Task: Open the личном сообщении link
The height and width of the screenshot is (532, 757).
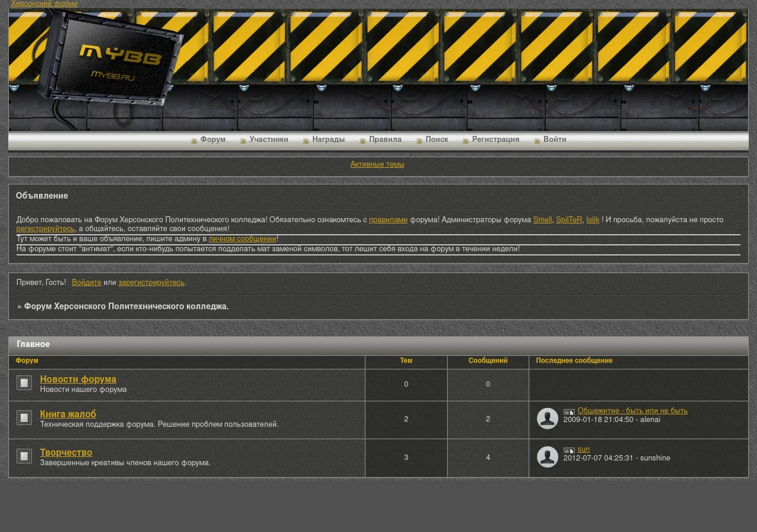Action: pos(242,239)
